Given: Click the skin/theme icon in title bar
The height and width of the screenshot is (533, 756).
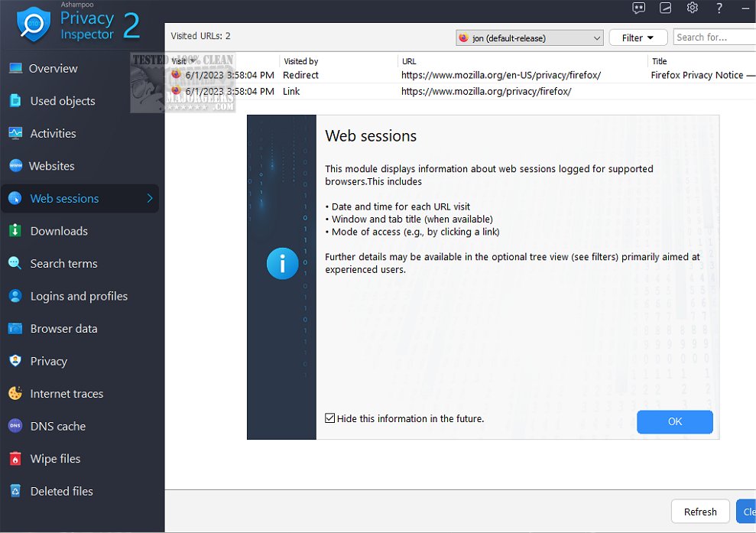Looking at the screenshot, I should (x=665, y=8).
